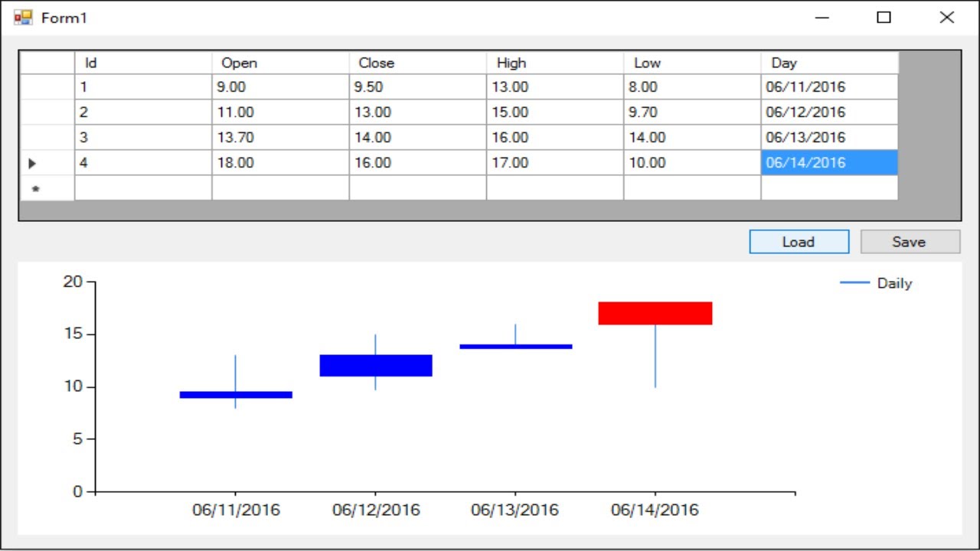Select Close cell 14.00 in row 3
980x551 pixels.
[418, 138]
